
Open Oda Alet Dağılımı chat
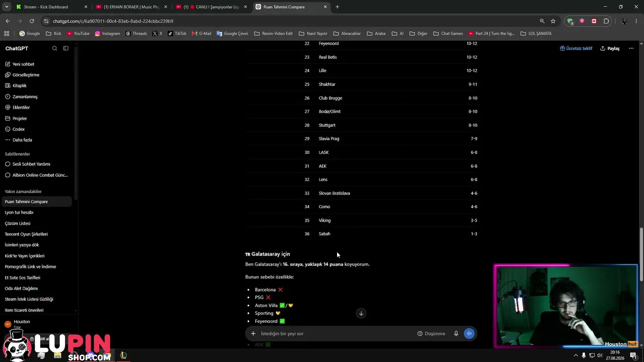click(36, 288)
